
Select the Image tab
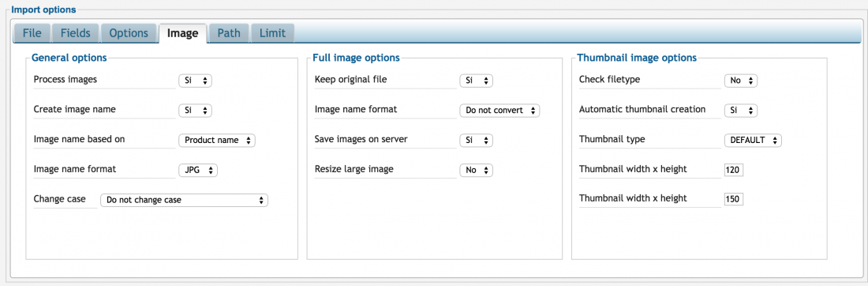(183, 33)
